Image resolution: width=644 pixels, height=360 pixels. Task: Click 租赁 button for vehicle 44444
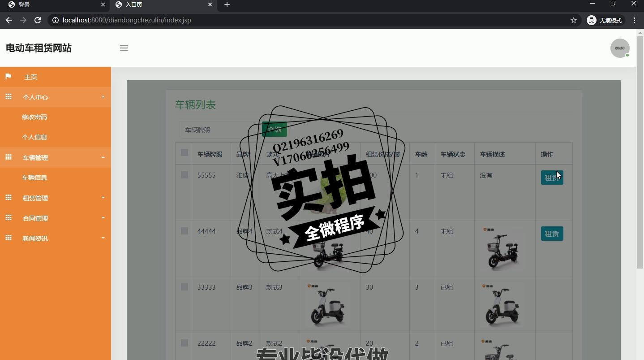point(552,234)
